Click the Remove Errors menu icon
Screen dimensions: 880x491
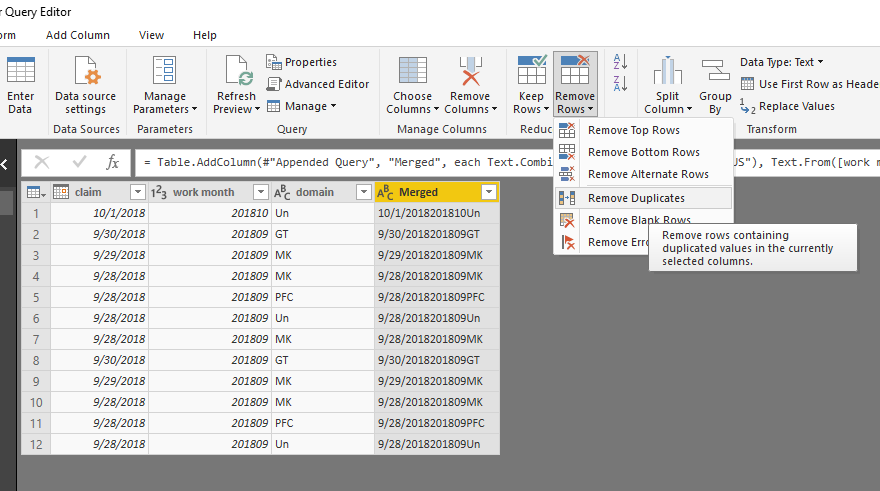pyautogui.click(x=568, y=242)
